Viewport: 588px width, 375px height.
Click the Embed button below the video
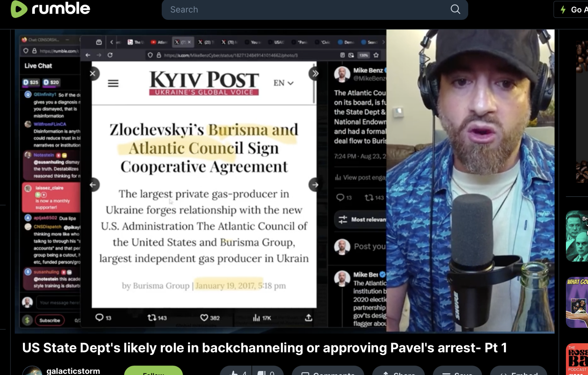pos(519,371)
